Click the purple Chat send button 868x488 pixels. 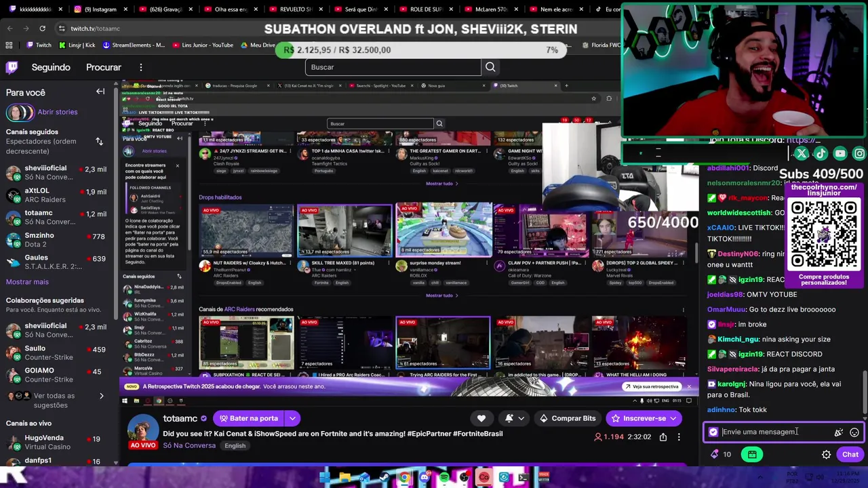tap(850, 455)
